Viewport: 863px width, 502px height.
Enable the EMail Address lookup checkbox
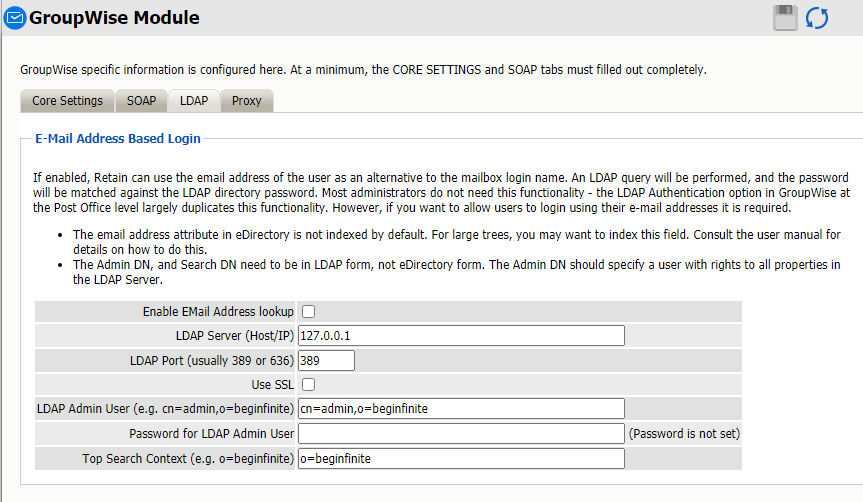click(309, 312)
